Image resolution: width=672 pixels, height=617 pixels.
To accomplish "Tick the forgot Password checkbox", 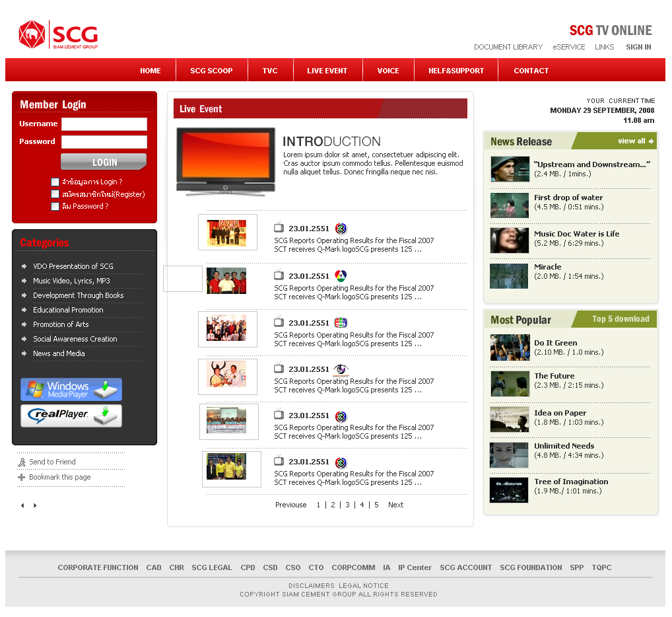I will pyautogui.click(x=55, y=207).
